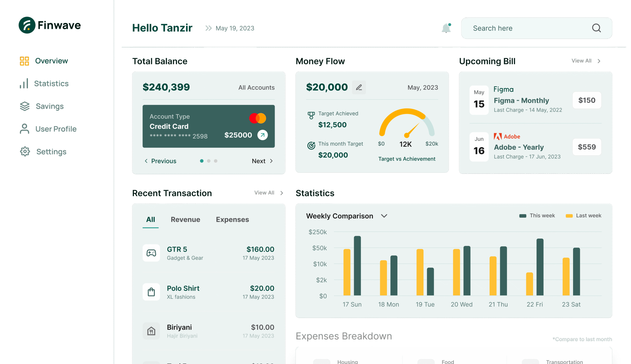
Task: Expand Recent Transaction View All chevron
Action: (281, 193)
